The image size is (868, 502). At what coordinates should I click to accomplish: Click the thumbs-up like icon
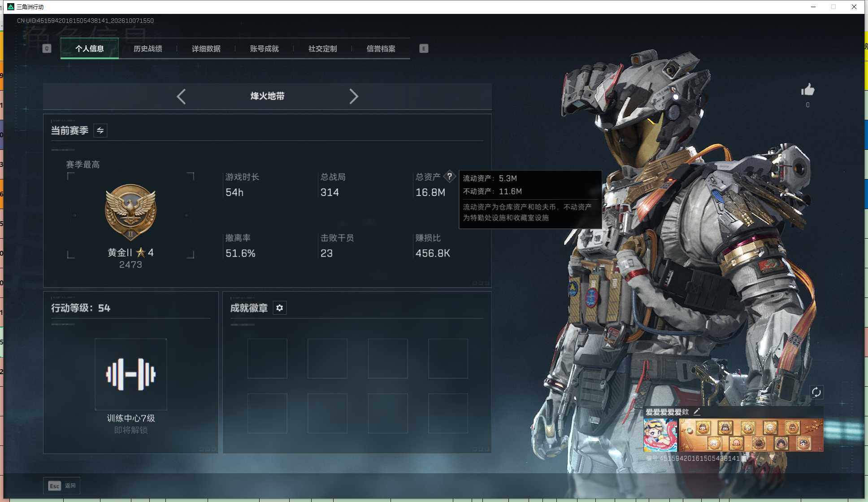[x=807, y=90]
